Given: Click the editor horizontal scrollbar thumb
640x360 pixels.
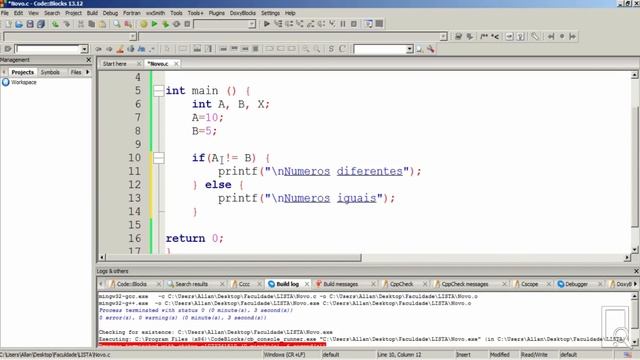Looking at the screenshot, I should coord(233,258).
